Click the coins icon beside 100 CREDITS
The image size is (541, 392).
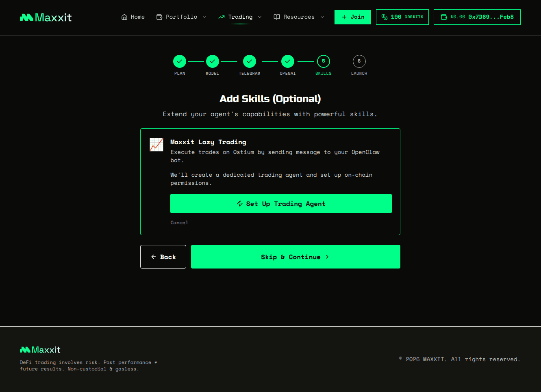click(x=385, y=17)
